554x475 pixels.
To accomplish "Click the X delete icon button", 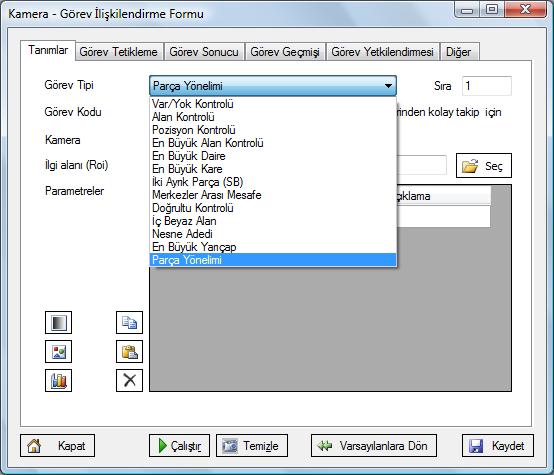I will click(x=129, y=380).
